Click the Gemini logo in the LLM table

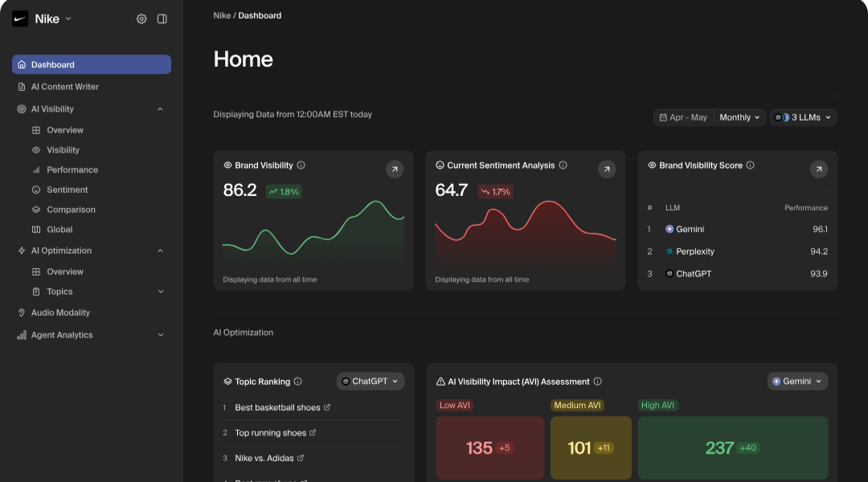[x=669, y=229]
